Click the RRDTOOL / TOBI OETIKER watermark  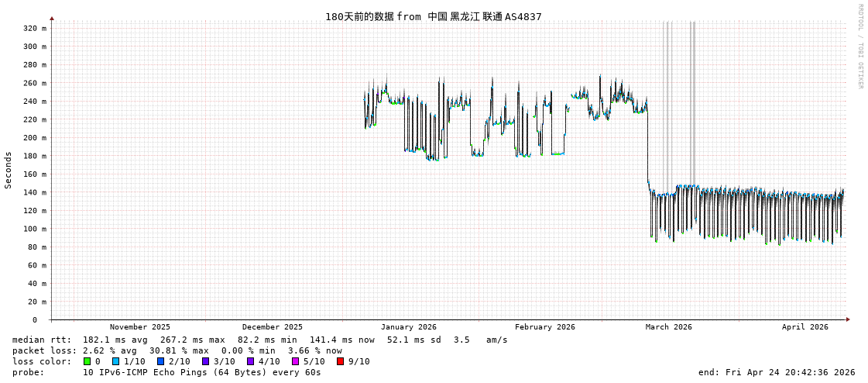(859, 47)
